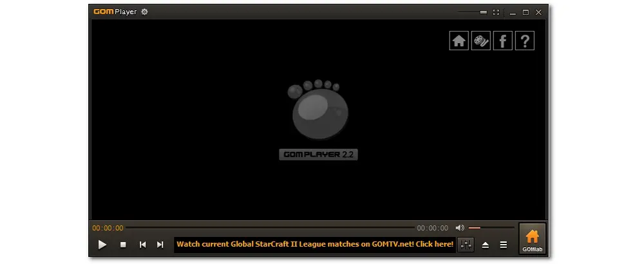This screenshot has width=644, height=264.
Task: Adjust the volume slider
Action: (491, 228)
